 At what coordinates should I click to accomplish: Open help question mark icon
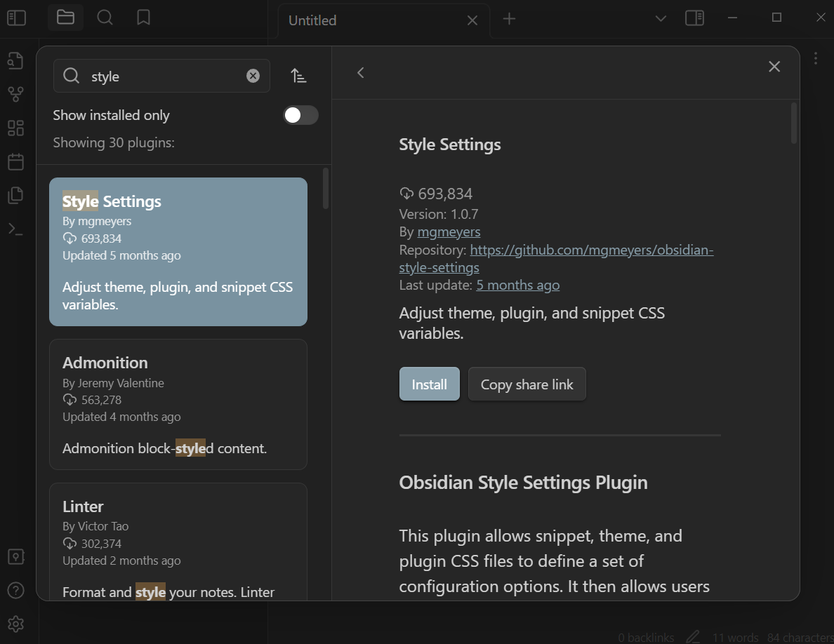[x=15, y=591]
